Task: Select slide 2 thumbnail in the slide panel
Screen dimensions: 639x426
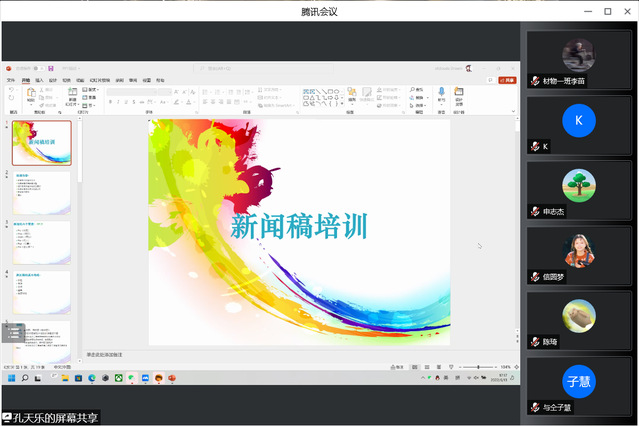Action: 43,192
